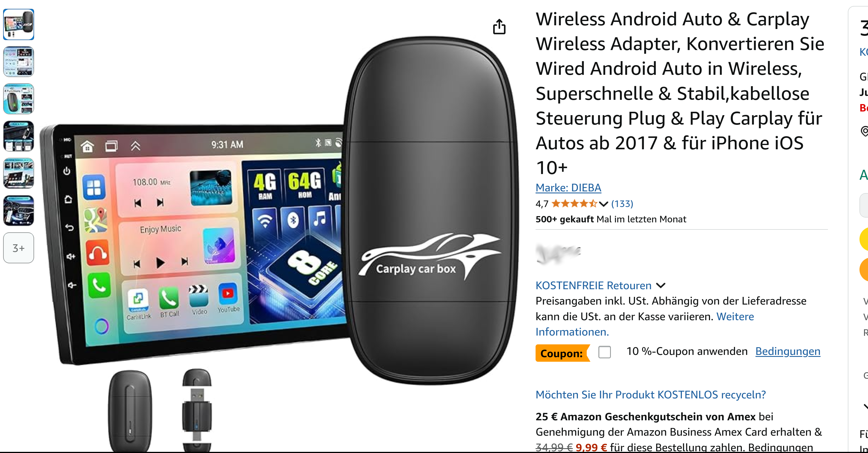The height and width of the screenshot is (453, 868).
Task: Click the KOSTENFREIE Retouren link text
Action: (x=593, y=285)
